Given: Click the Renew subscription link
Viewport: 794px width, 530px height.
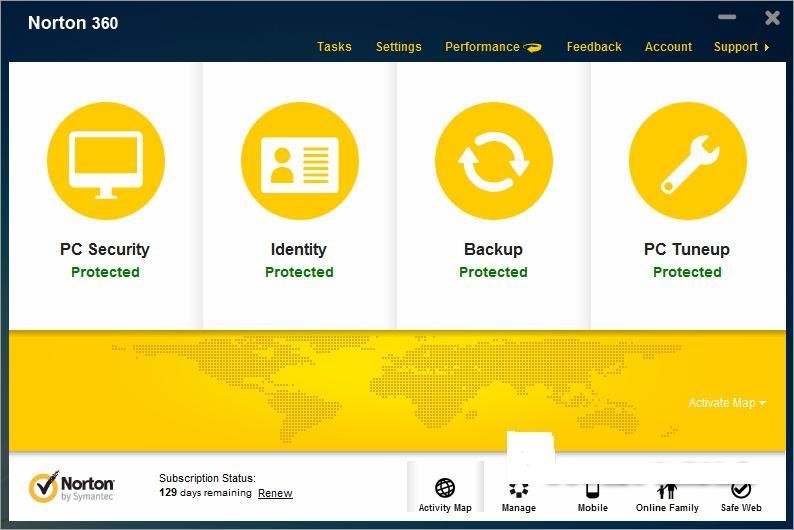Looking at the screenshot, I should [x=275, y=493].
